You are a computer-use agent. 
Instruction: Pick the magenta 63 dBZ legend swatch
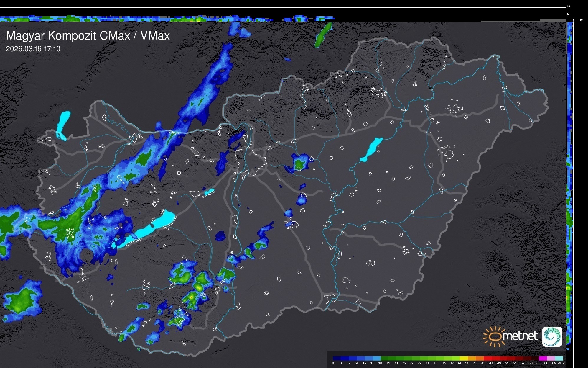coord(543,358)
